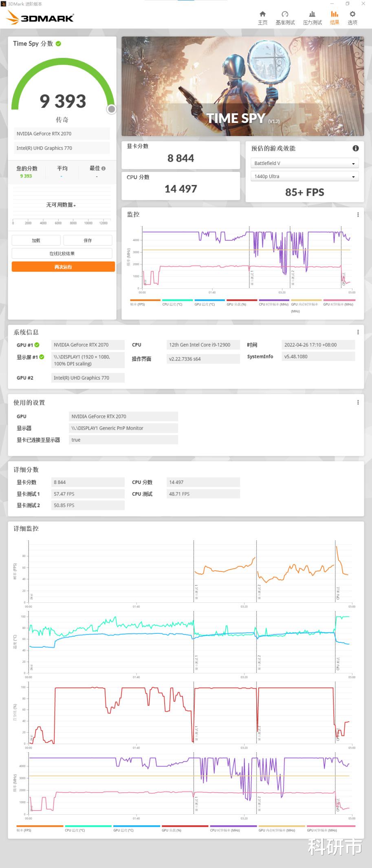Click the info icon beside 最佳
This screenshot has width=372, height=868.
tap(103, 168)
